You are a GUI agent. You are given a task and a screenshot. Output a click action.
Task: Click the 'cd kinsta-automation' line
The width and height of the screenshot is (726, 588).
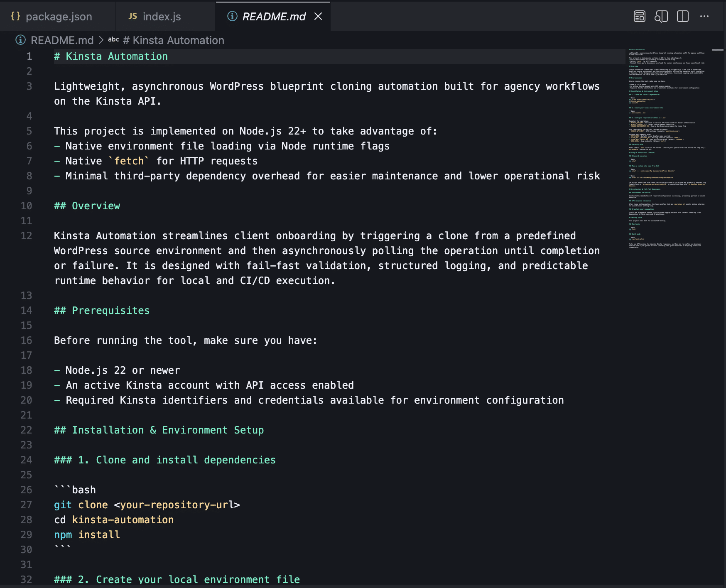coord(114,520)
